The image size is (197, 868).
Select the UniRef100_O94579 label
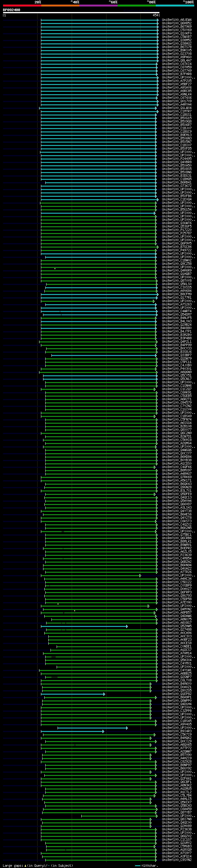click(177, 403)
